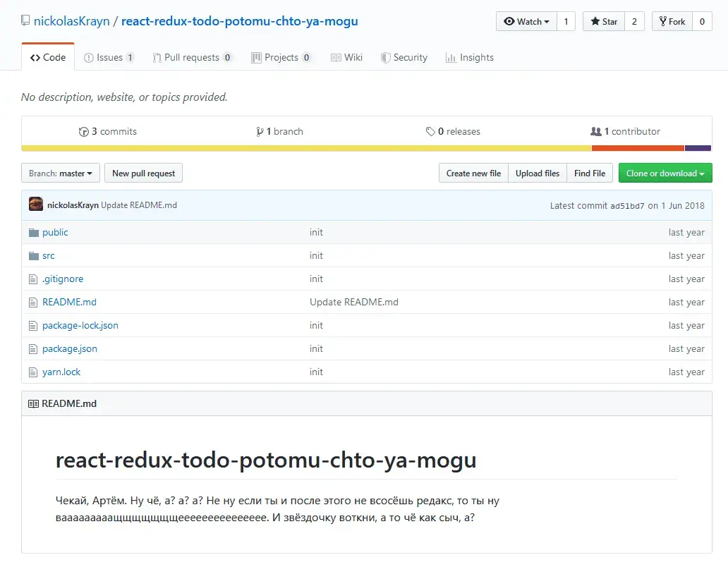The image size is (728, 567).
Task: Open nickolasKrayn author link in commit bar
Action: [73, 205]
